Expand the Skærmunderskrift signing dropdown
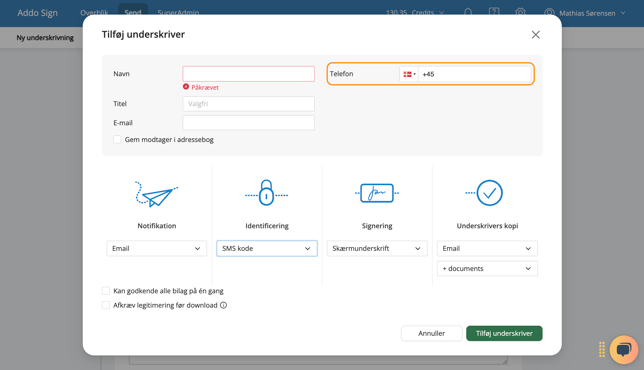 pos(377,248)
